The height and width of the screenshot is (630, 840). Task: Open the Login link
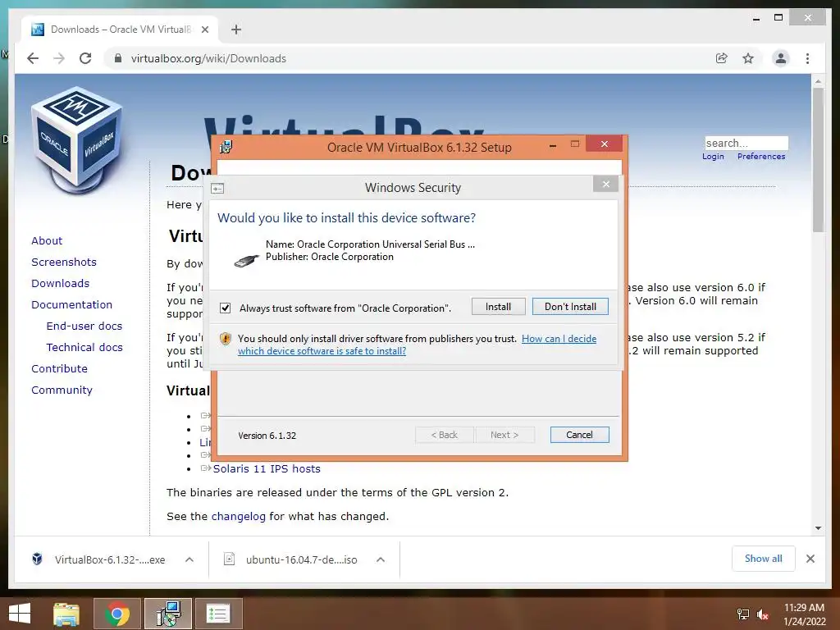click(x=713, y=157)
